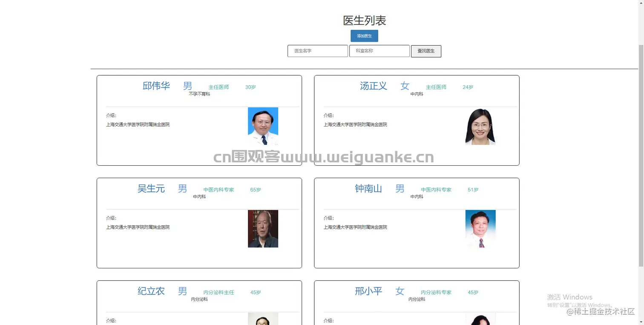Click the 51岁 age label
The width and height of the screenshot is (644, 325).
pos(473,190)
